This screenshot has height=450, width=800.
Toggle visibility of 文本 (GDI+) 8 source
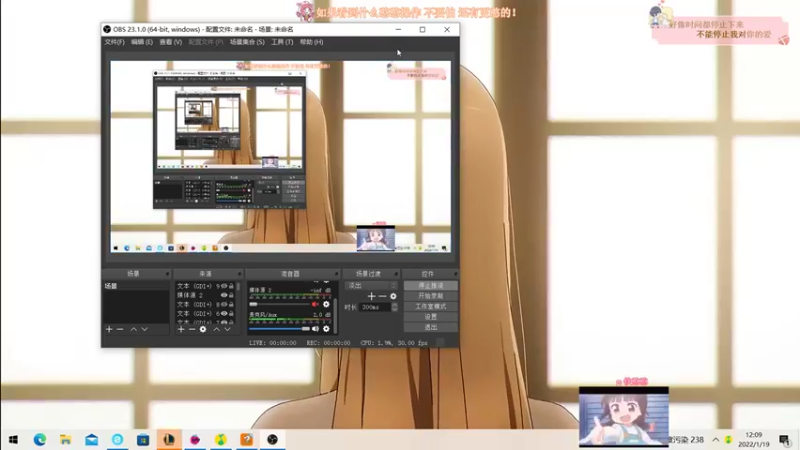click(x=223, y=304)
